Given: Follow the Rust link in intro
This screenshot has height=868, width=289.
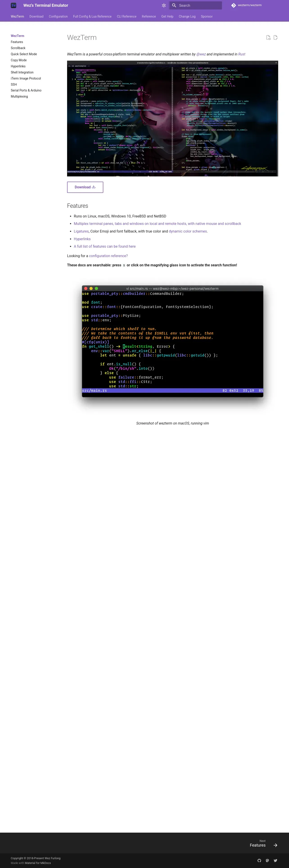Looking at the screenshot, I should tap(242, 54).
